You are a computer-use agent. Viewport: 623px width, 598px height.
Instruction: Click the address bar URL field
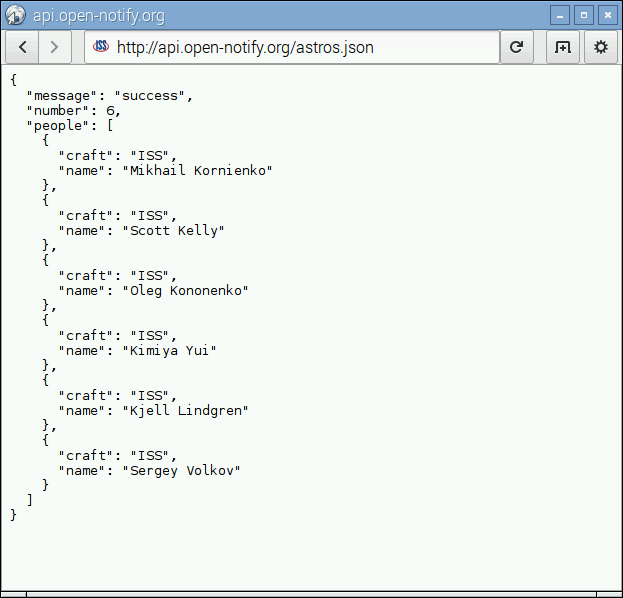click(292, 47)
